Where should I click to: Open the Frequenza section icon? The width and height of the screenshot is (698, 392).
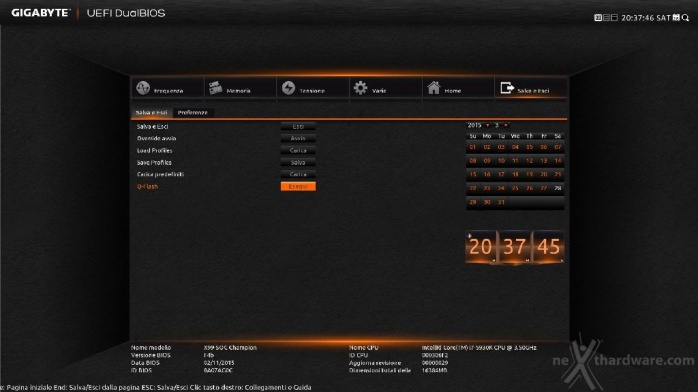point(143,88)
